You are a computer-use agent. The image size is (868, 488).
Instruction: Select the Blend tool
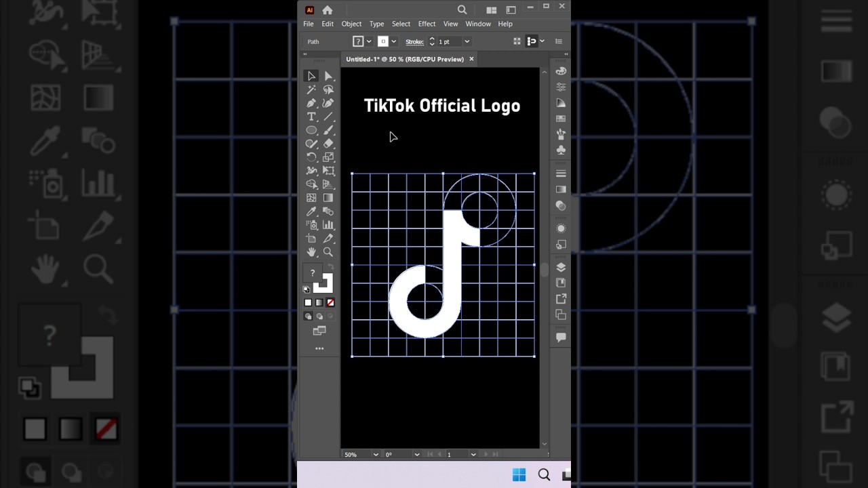pyautogui.click(x=328, y=211)
